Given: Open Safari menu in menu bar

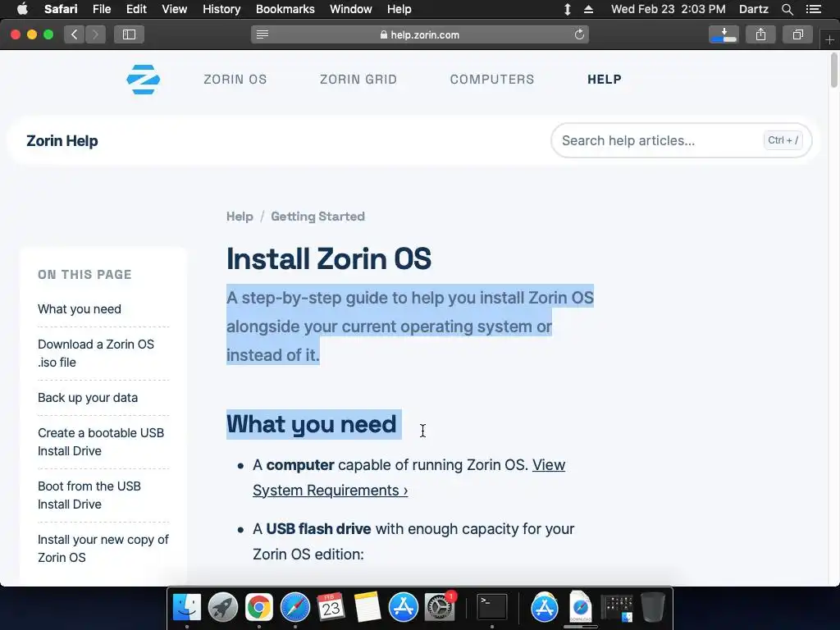Looking at the screenshot, I should pyautogui.click(x=61, y=9).
